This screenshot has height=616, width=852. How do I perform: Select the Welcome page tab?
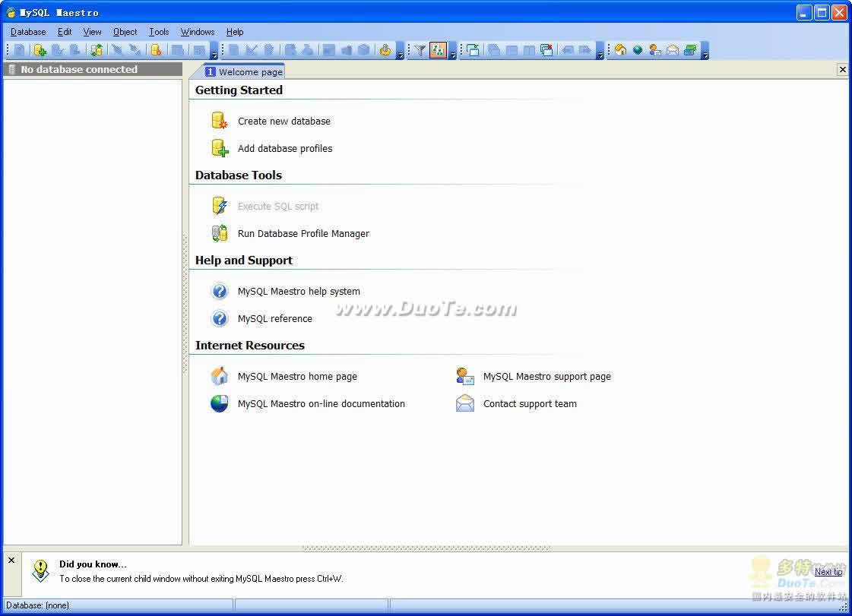[244, 71]
